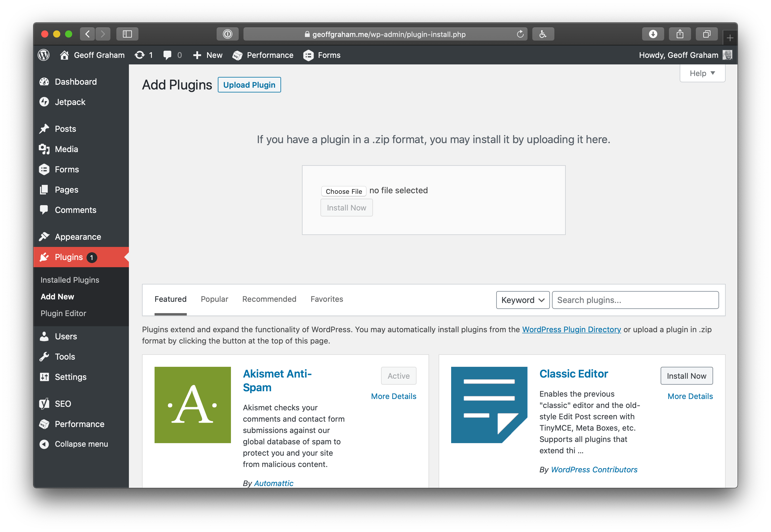Open the Keyword search filter dropdown
The image size is (771, 532).
(522, 300)
